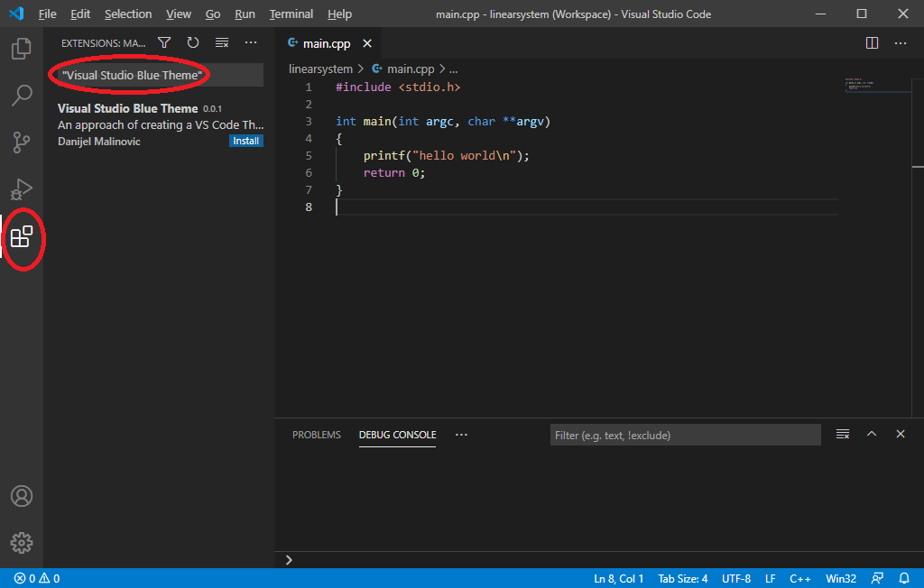Viewport: 924px width, 588px height.
Task: Open the Extensions view icon
Action: (22, 237)
